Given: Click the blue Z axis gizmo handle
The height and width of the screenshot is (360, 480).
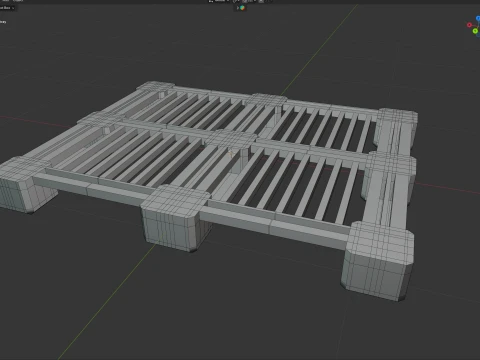Looking at the screenshot, I should [478, 18].
